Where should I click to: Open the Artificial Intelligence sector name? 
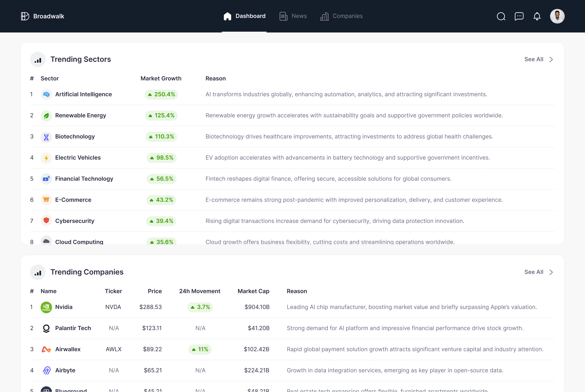[x=84, y=94]
